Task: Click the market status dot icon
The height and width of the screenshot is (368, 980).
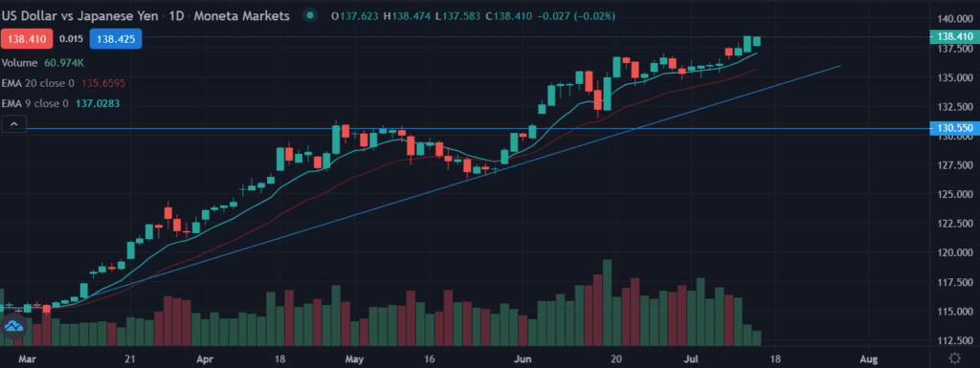Action: click(x=310, y=15)
